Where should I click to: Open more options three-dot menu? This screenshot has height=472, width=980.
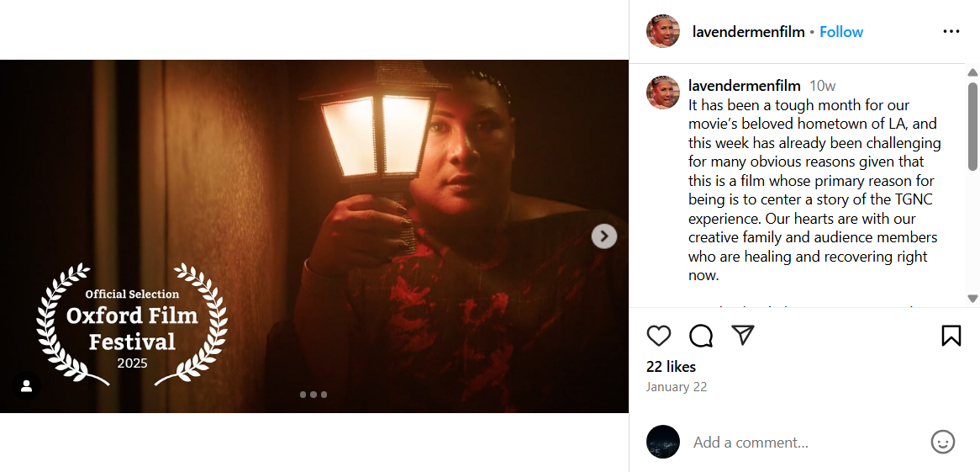click(951, 32)
